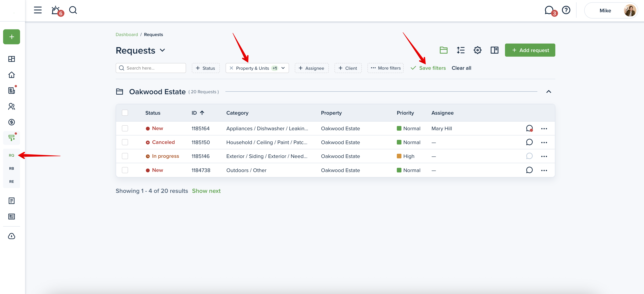Select the In progress request checkbox
The width and height of the screenshot is (644, 294).
coord(125,156)
